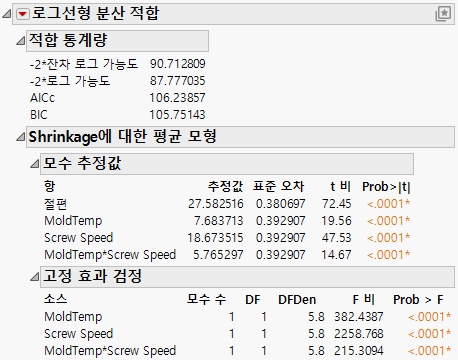Viewport: 458px width, 360px height.
Task: Click MoldTemp*Screw Speed in the 모수 추정값 table
Action: [110, 255]
